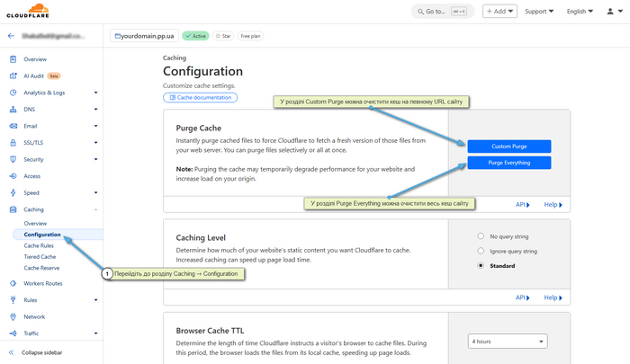Screen dimensions: 630x364
Task: Open the API link in Caching Level card
Action: 522,297
